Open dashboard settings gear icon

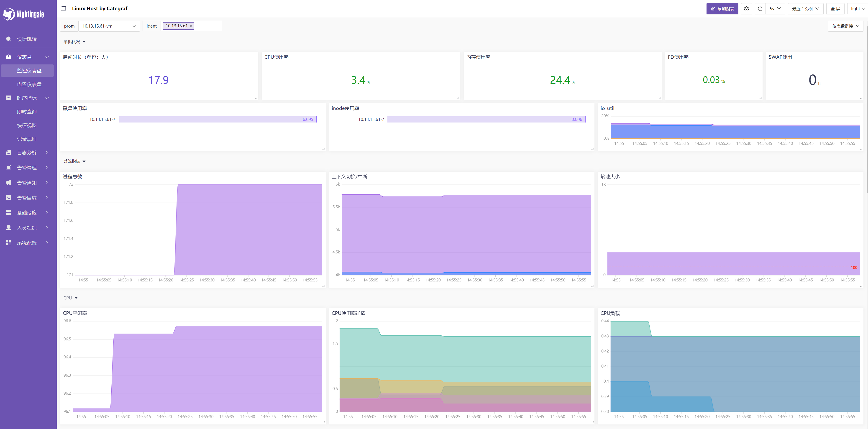click(746, 9)
